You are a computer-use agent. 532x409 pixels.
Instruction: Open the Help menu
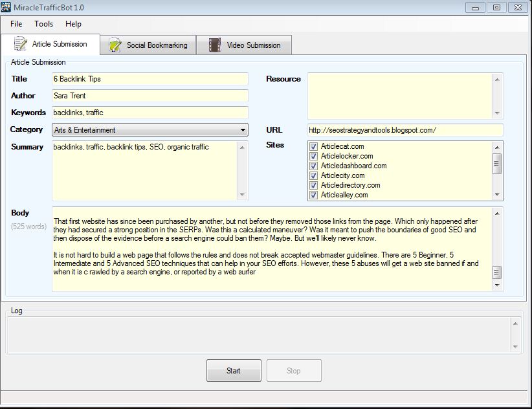click(x=73, y=24)
